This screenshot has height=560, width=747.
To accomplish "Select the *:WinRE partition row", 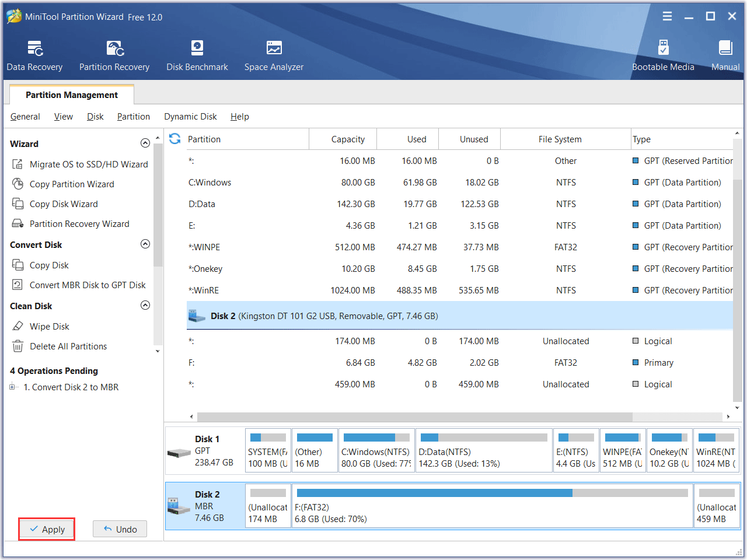I will click(x=459, y=290).
